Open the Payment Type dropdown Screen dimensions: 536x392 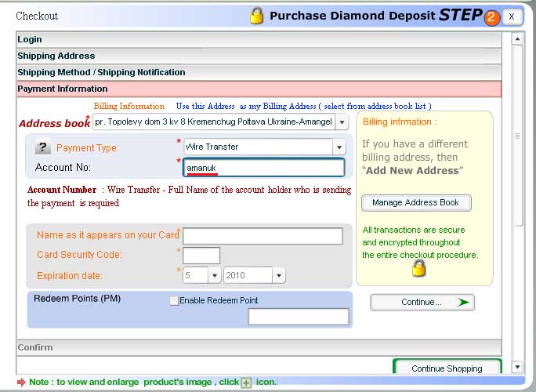coord(339,147)
